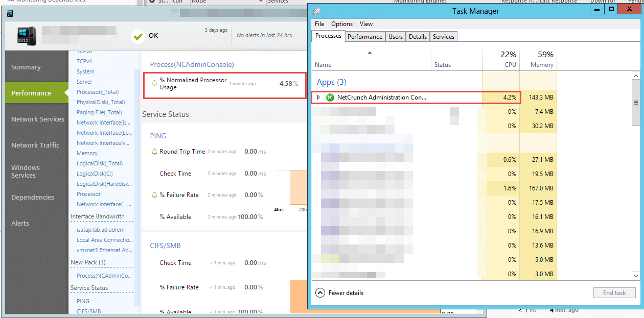Click the 2012 server node icon
Image resolution: width=644 pixels, height=318 pixels.
pyautogui.click(x=27, y=36)
